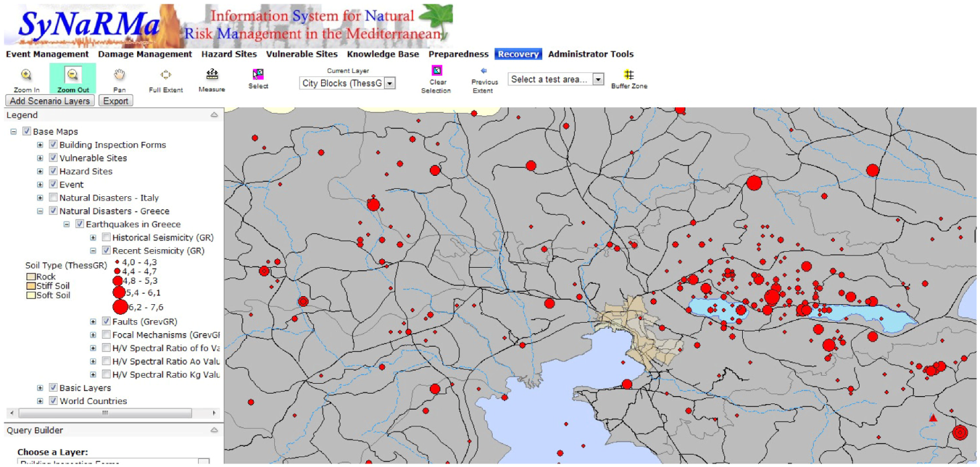The width and height of the screenshot is (980, 467).
Task: Open the Measure tool
Action: tap(212, 75)
